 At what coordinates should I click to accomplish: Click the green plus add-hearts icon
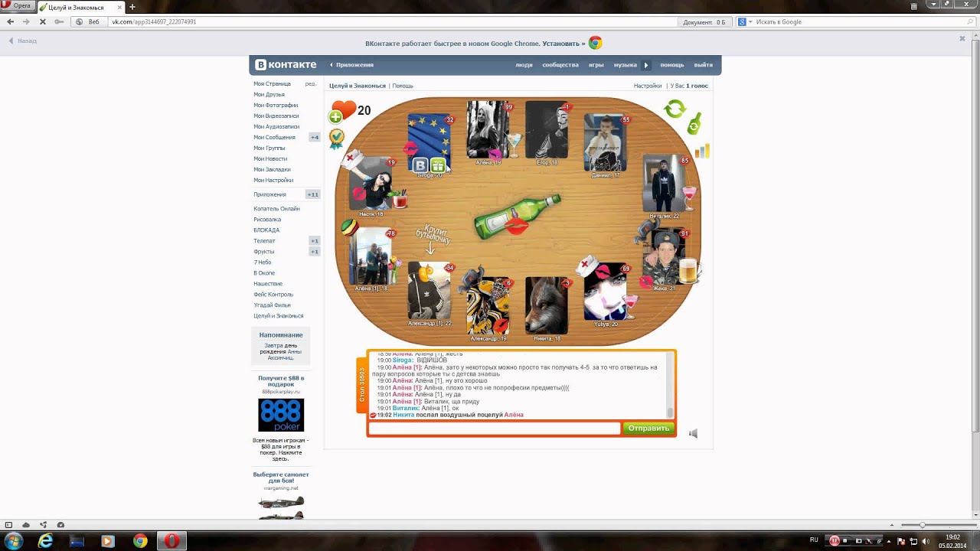[x=335, y=117]
